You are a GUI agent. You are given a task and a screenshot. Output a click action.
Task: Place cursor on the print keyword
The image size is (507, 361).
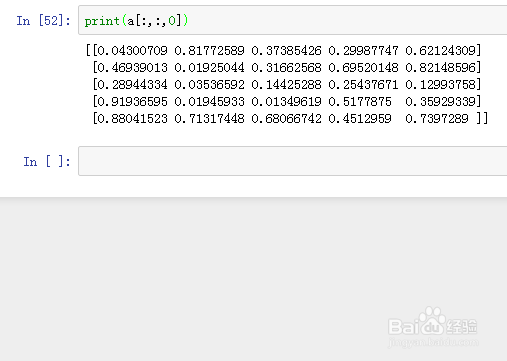[x=102, y=21]
